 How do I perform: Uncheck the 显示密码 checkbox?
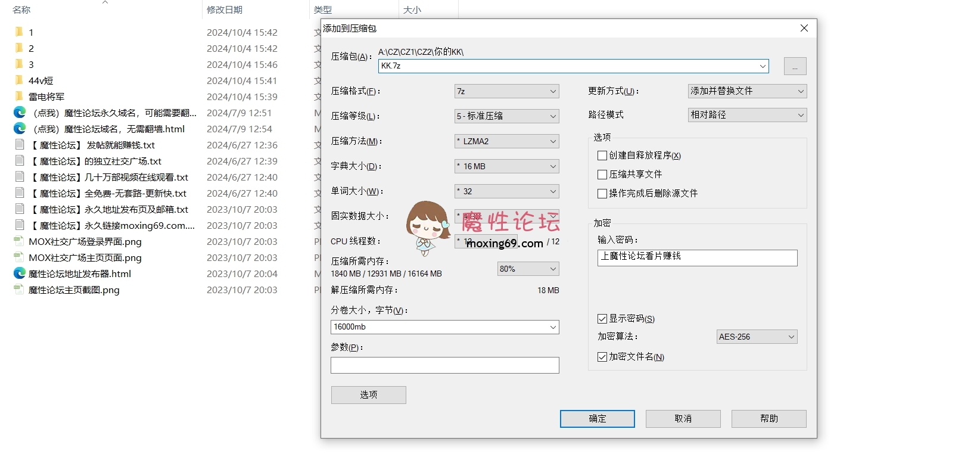click(x=602, y=319)
